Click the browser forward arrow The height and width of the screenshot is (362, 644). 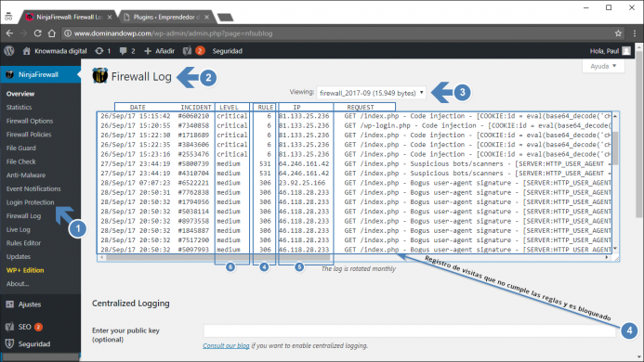[x=23, y=33]
